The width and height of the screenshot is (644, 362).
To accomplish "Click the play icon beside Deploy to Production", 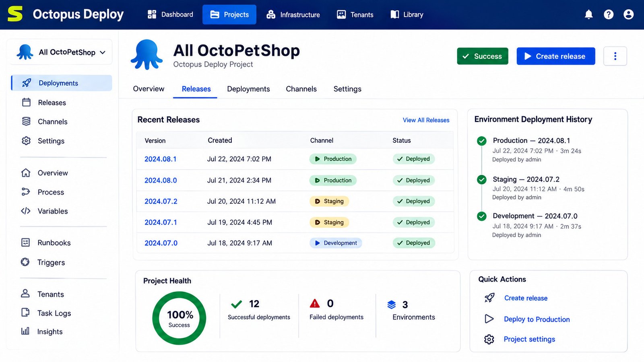I will click(489, 319).
